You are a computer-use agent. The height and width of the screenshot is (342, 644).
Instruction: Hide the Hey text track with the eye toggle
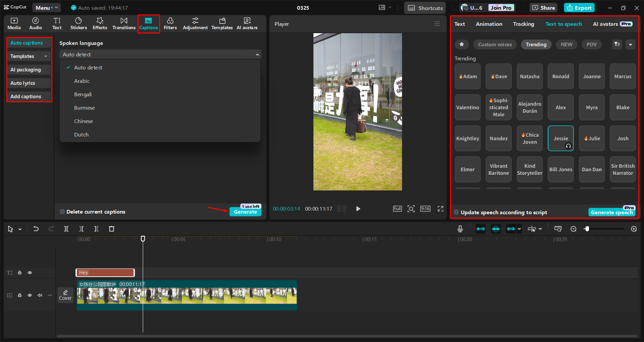(x=30, y=273)
